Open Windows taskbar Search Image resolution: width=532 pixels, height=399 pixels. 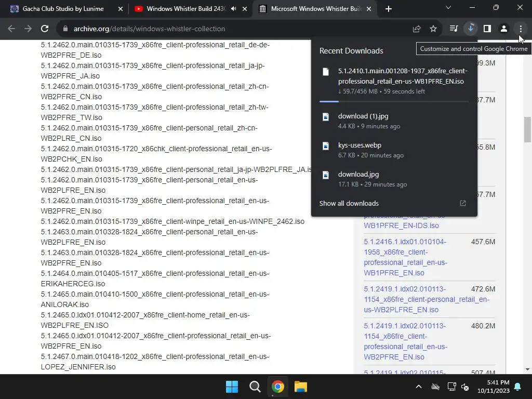tap(255, 387)
